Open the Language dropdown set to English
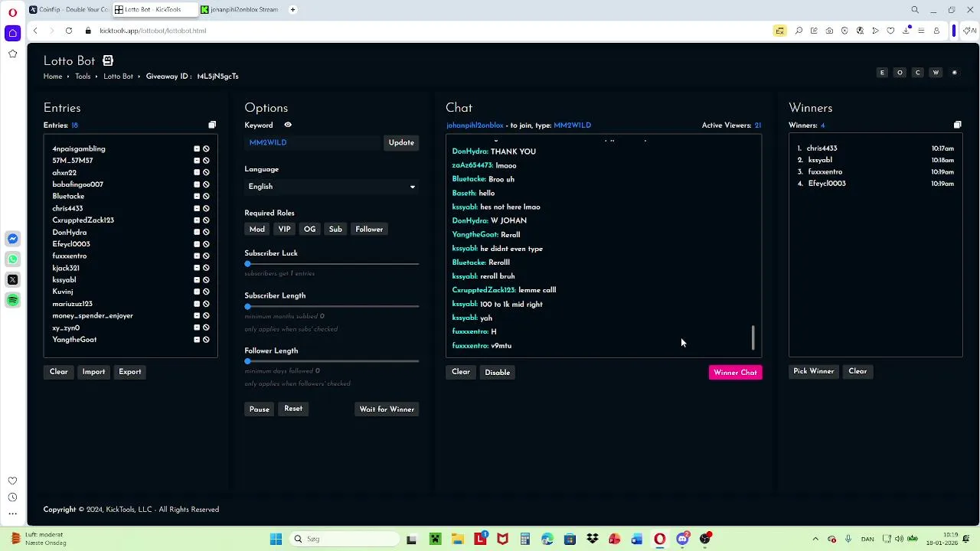 (332, 187)
